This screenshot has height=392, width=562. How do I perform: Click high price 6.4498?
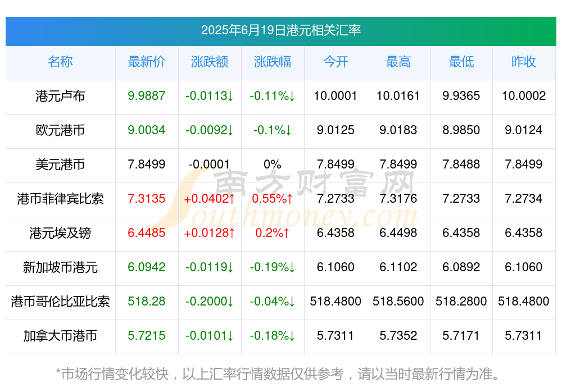398,233
